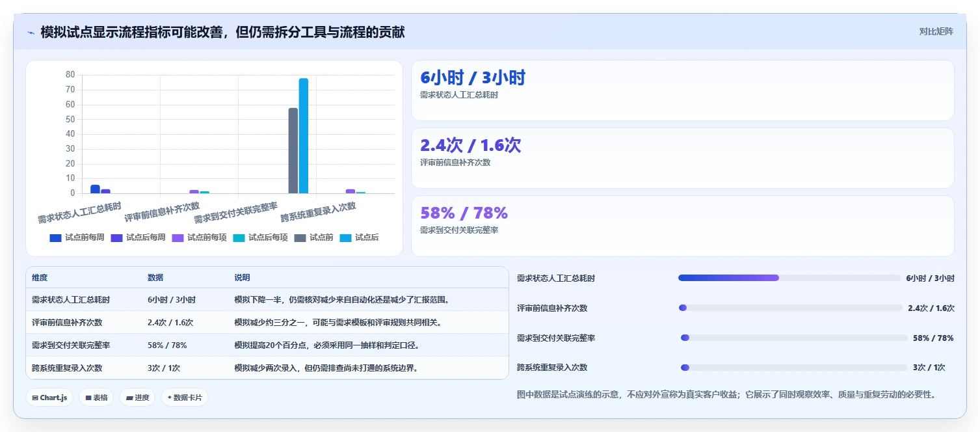Click table data cell 3次 / 1次

[164, 368]
